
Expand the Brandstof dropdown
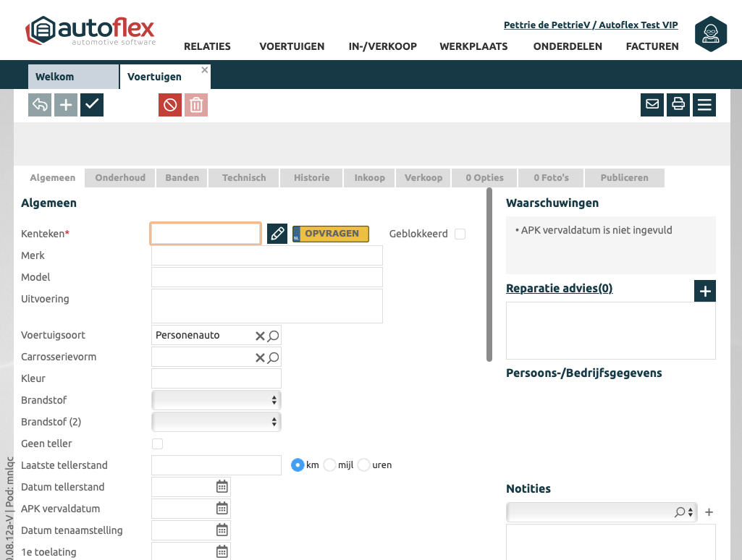216,400
